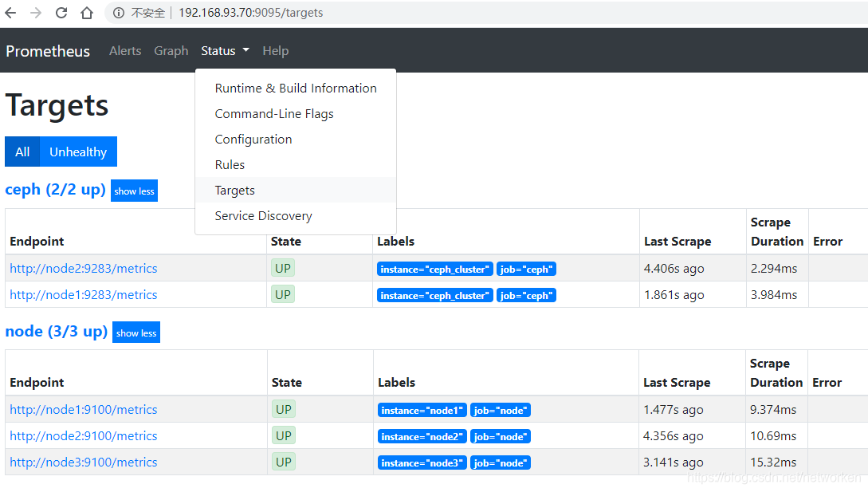This screenshot has width=868, height=492.
Task: Filter to Unhealthy targets
Action: click(78, 152)
